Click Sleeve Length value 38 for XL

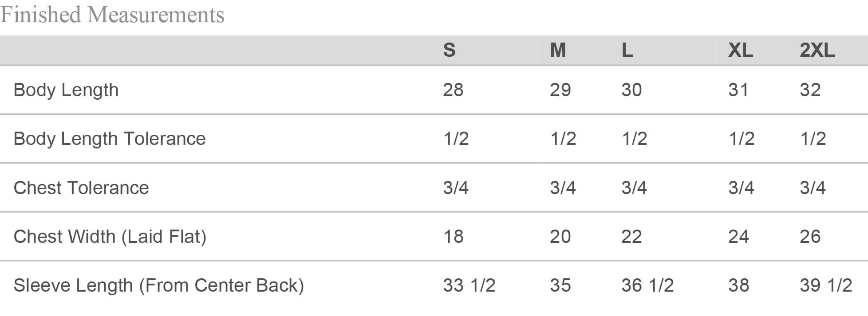pyautogui.click(x=738, y=285)
